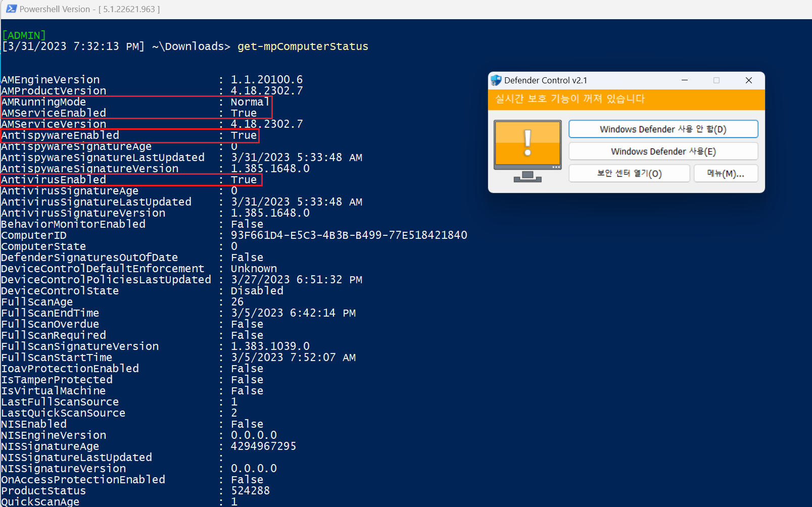Click Windows Defender 사용 안 함(D) button

[x=663, y=129]
